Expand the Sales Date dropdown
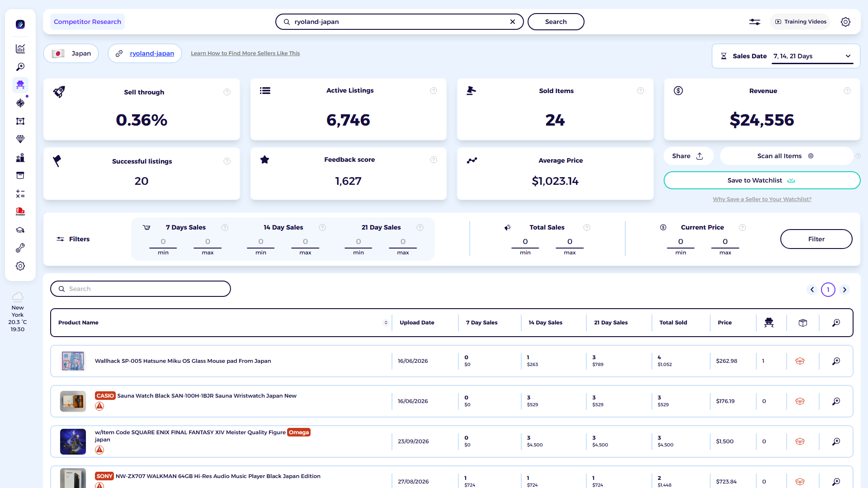 [x=812, y=56]
